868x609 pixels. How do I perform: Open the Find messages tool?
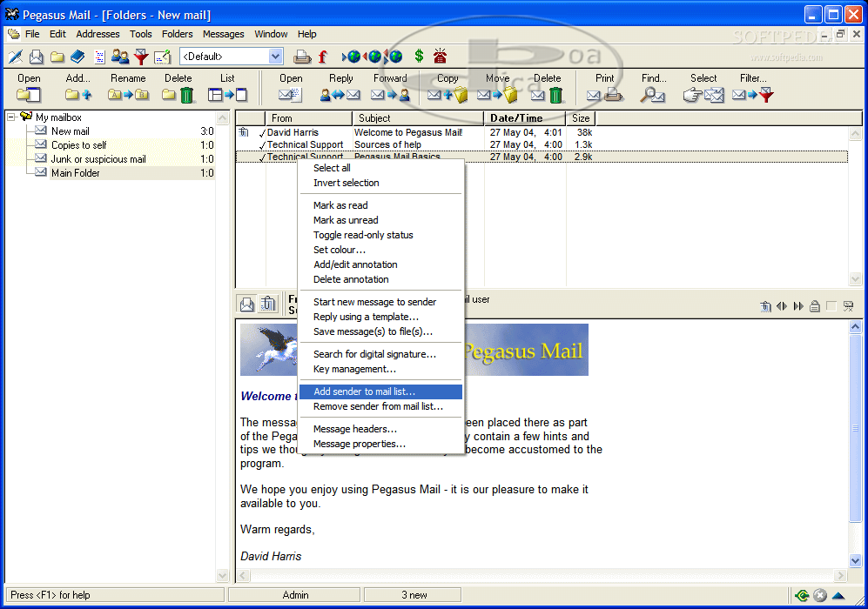[653, 88]
